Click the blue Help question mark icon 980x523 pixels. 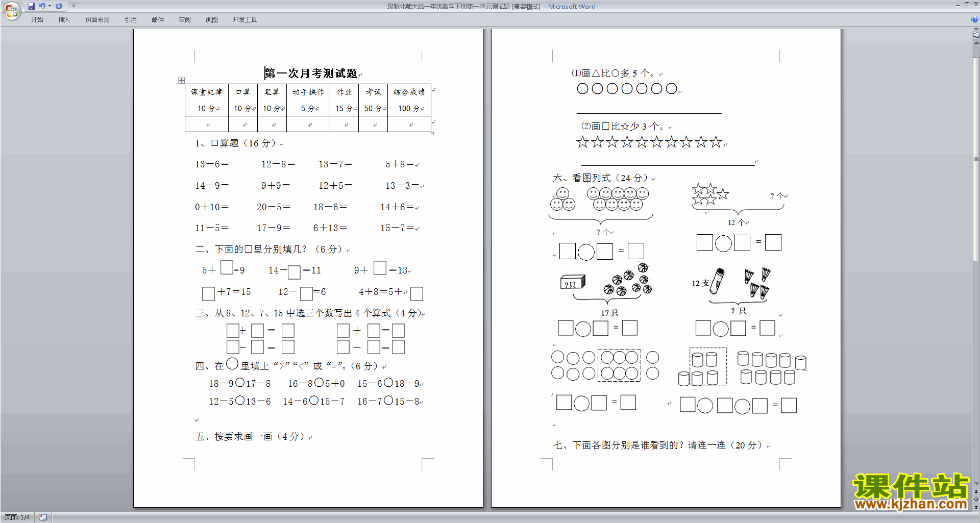click(975, 20)
